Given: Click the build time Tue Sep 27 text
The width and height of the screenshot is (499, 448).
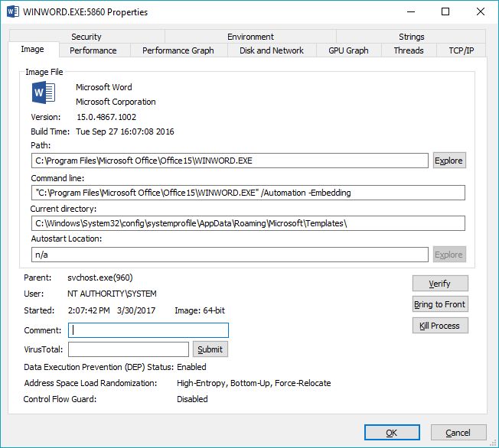Looking at the screenshot, I should pos(125,131).
